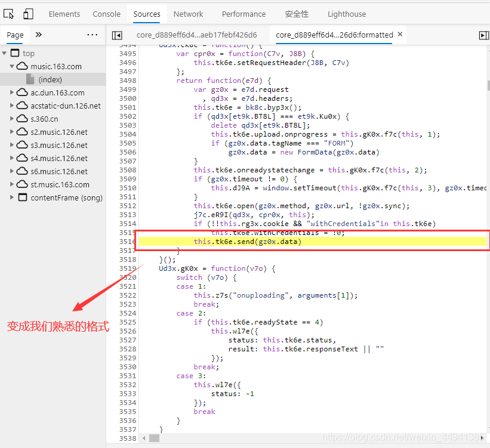This screenshot has height=448, width=490.
Task: Expand the st.music.163.com node
Action: (12, 184)
